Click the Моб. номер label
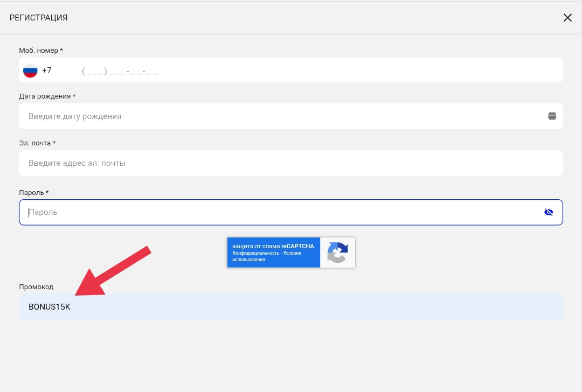The width and height of the screenshot is (582, 392). (41, 51)
